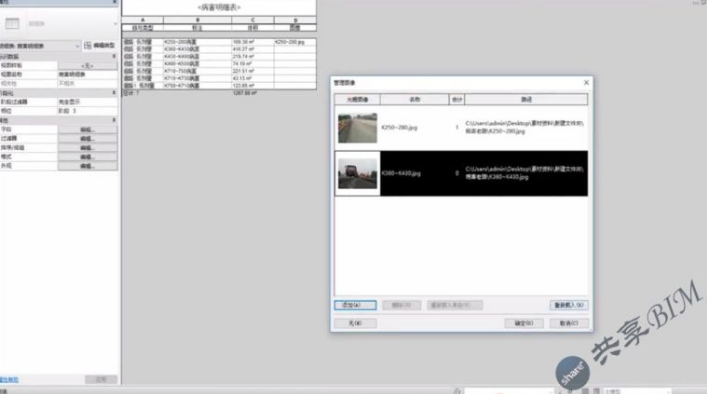Image resolution: width=707 pixels, height=394 pixels.
Task: Click the properties help link at bottom left
Action: click(9, 380)
